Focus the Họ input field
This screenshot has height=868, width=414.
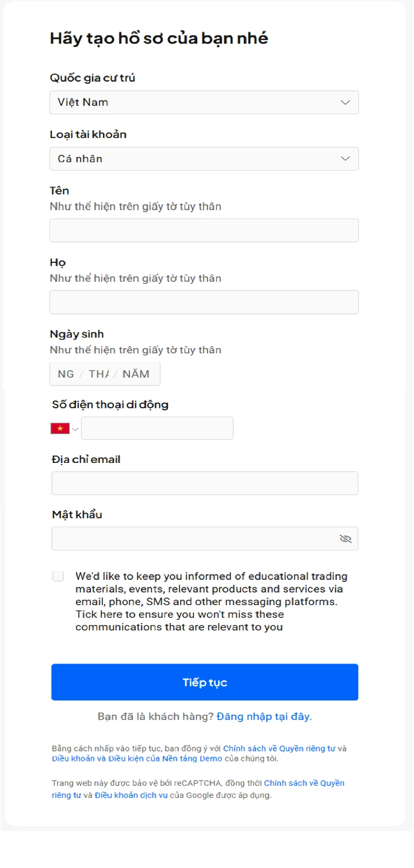pos(204,302)
